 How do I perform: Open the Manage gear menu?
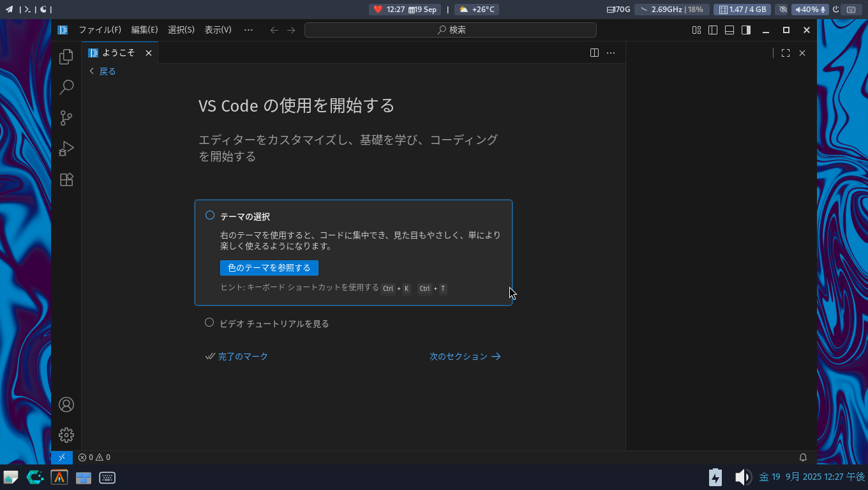click(x=66, y=435)
